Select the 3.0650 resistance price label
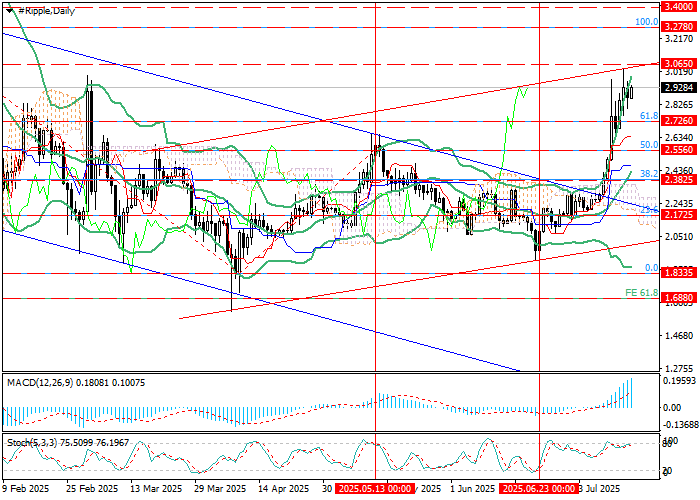This screenshot has width=700, height=500. [x=678, y=63]
